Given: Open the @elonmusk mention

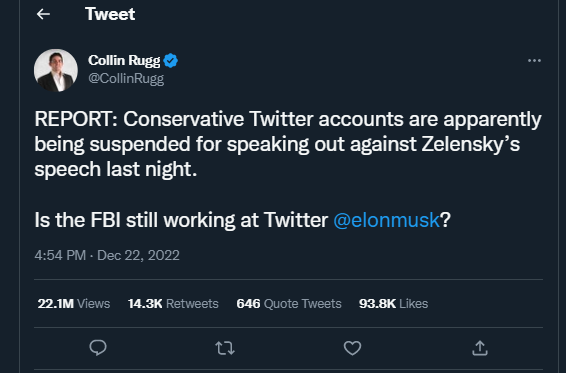Looking at the screenshot, I should coord(386,220).
